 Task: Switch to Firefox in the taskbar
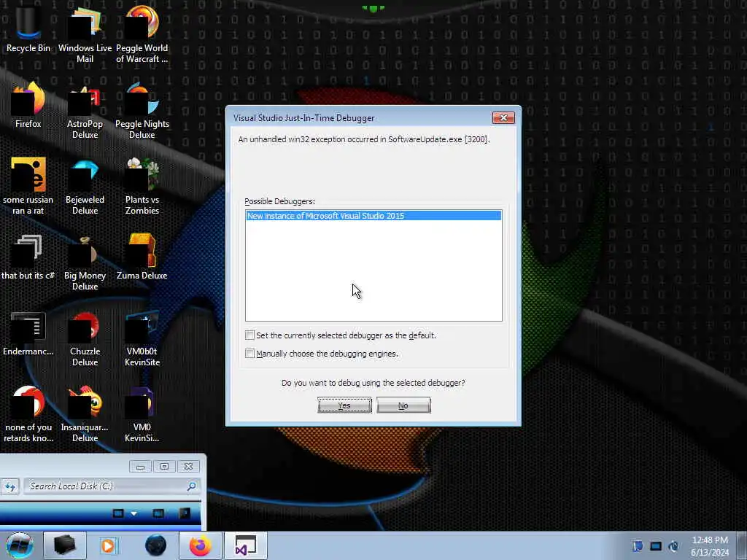tap(201, 545)
